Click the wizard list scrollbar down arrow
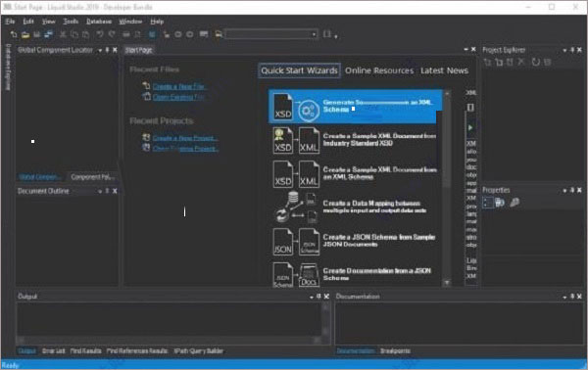Viewport: 588px width, 370px height. tap(447, 283)
